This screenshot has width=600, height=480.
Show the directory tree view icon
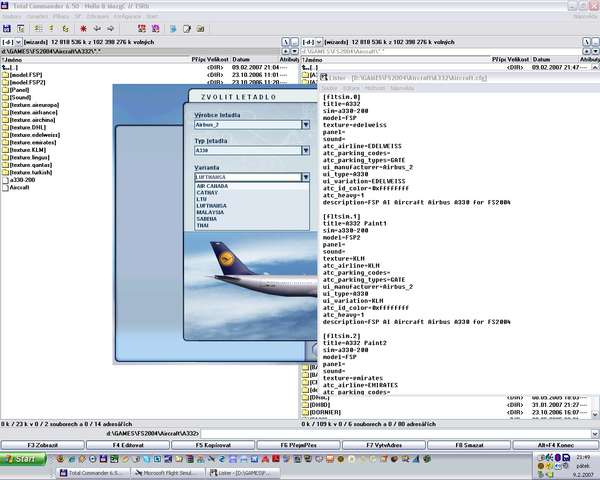point(65,29)
